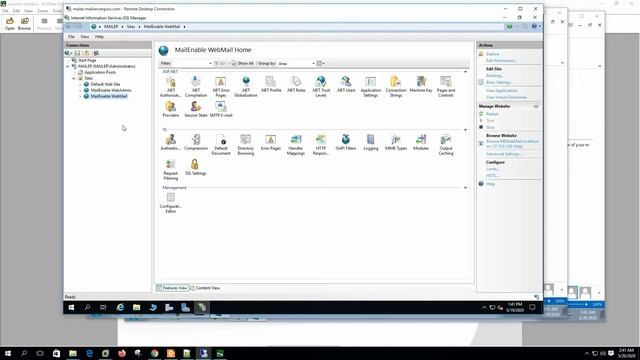Image resolution: width=640 pixels, height=360 pixels.
Task: Click the Browse website on port 80 link
Action: click(512, 144)
